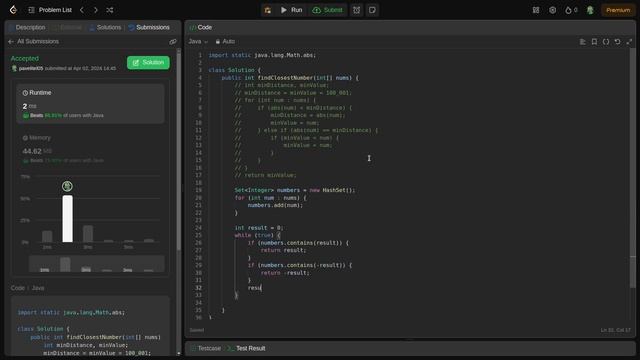Click line 32 'resu' in the editor

click(x=254, y=288)
